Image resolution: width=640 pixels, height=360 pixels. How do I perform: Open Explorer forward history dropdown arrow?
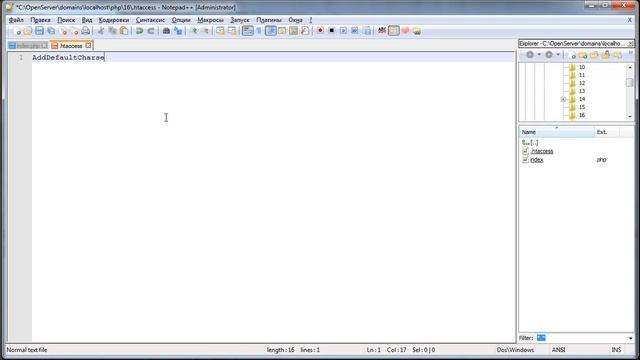[558, 55]
